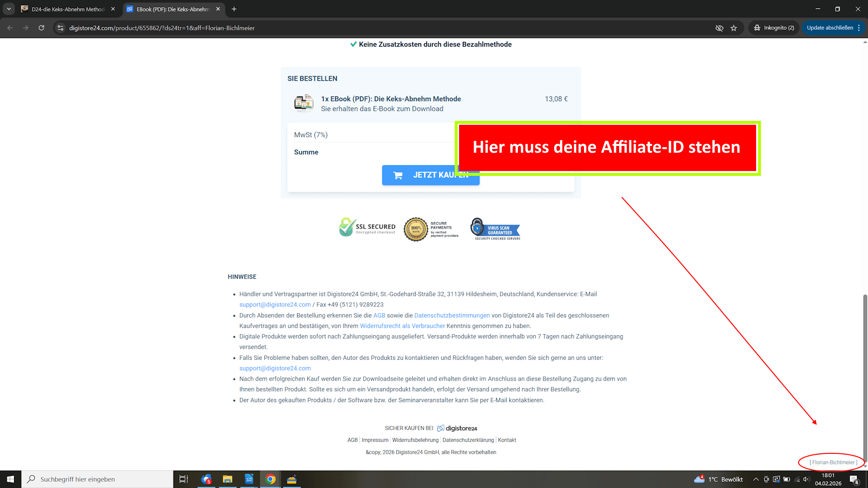This screenshot has width=868, height=488.
Task: Open a new browser tab
Action: click(x=234, y=9)
